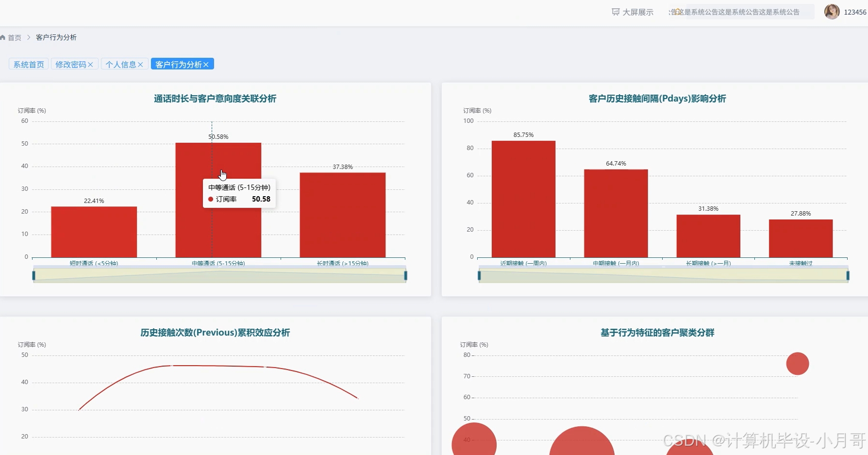Click the 50.58 value in the tooltip
The image size is (868, 455).
(x=261, y=199)
